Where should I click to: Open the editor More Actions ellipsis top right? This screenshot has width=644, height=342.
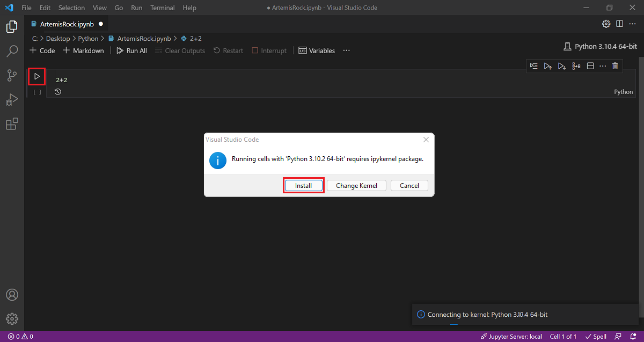coord(633,24)
